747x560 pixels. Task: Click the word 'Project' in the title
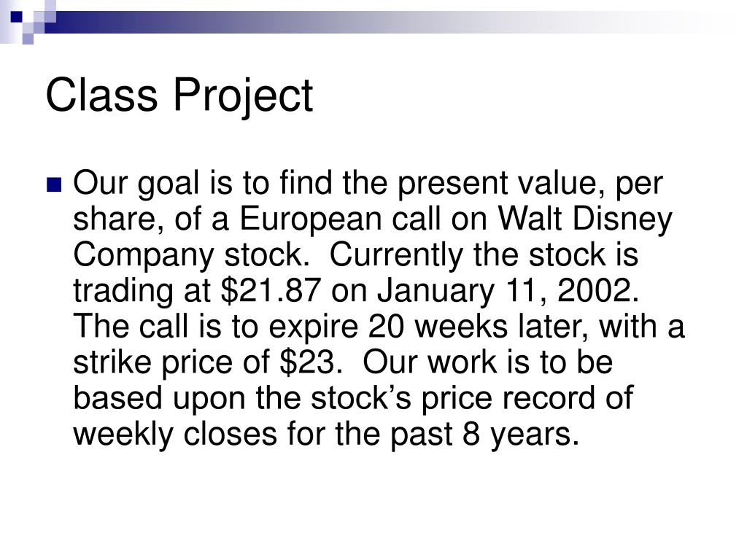coord(243,96)
